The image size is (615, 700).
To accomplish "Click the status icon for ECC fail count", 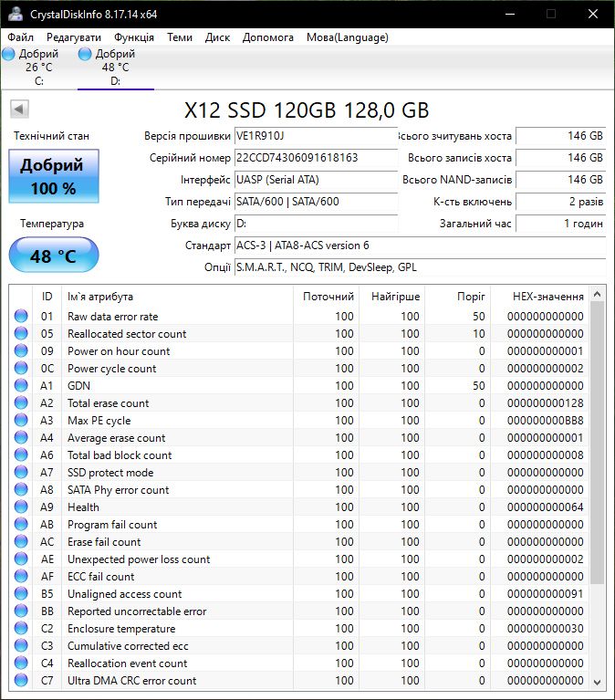I will 21,577.
